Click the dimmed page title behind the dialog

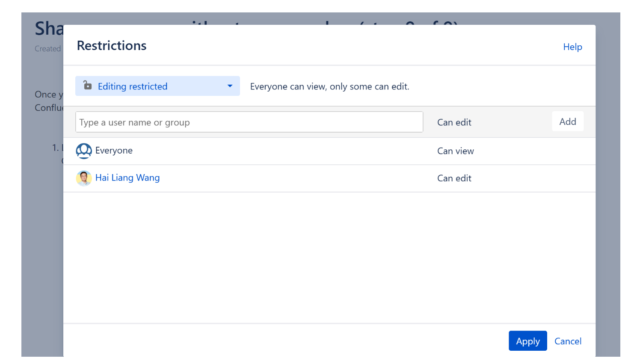[x=49, y=29]
